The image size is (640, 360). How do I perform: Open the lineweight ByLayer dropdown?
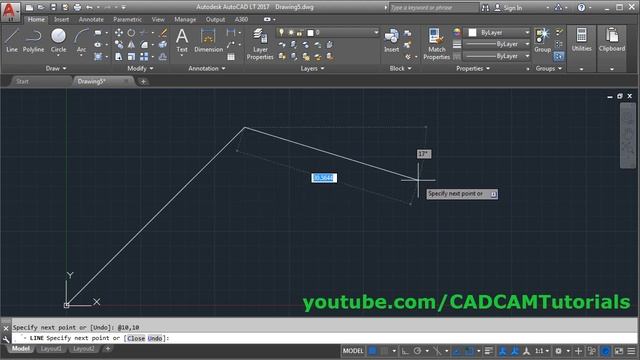497,44
